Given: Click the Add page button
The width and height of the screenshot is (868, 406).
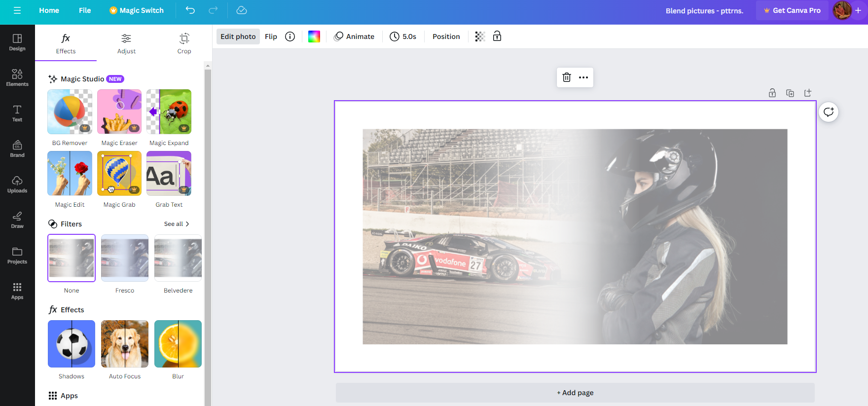Looking at the screenshot, I should (575, 393).
